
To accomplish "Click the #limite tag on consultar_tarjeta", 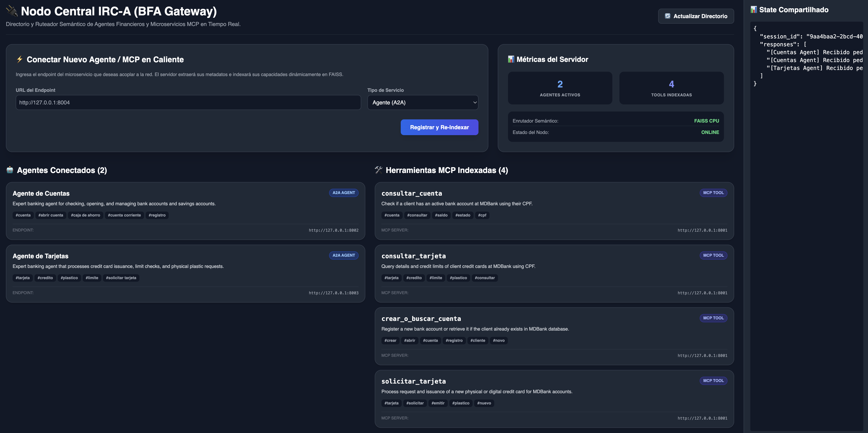I will [x=436, y=278].
